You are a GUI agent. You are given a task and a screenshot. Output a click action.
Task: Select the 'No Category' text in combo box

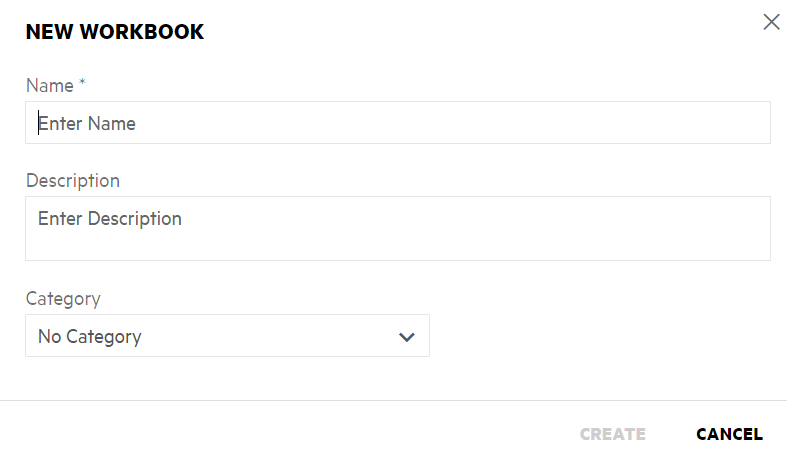click(90, 337)
